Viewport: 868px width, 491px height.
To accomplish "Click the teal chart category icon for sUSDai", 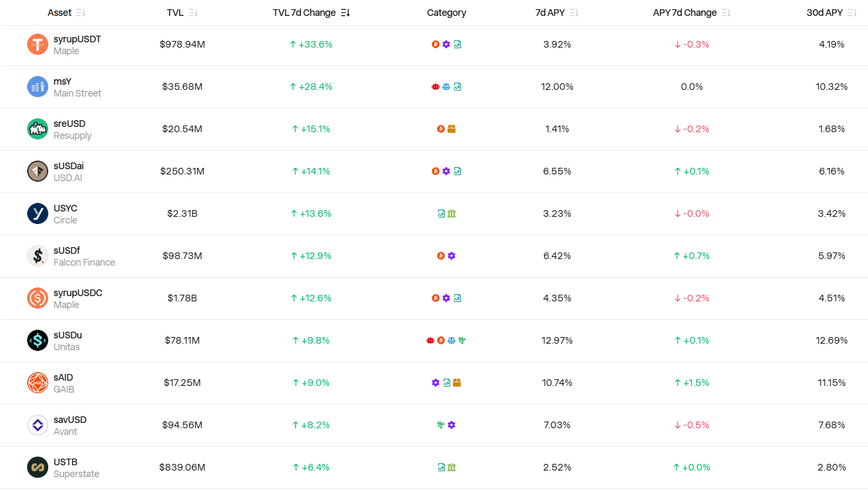I will 457,171.
